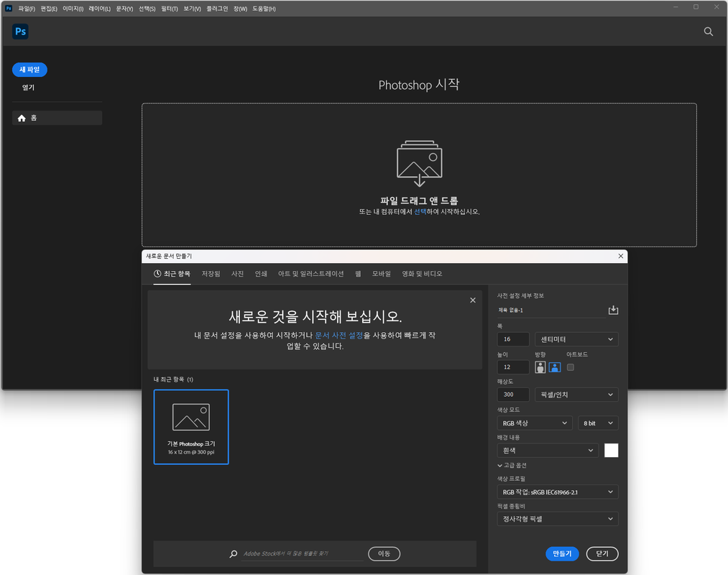Click the Photoshop title bar app icon
The image size is (728, 575).
tap(9, 9)
